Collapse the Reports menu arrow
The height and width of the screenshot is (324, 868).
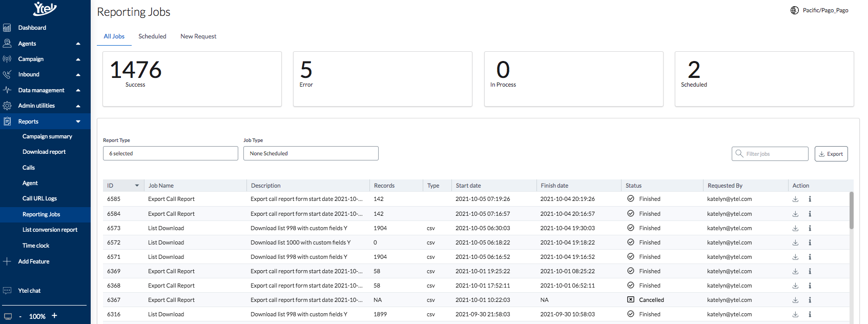[x=78, y=121]
